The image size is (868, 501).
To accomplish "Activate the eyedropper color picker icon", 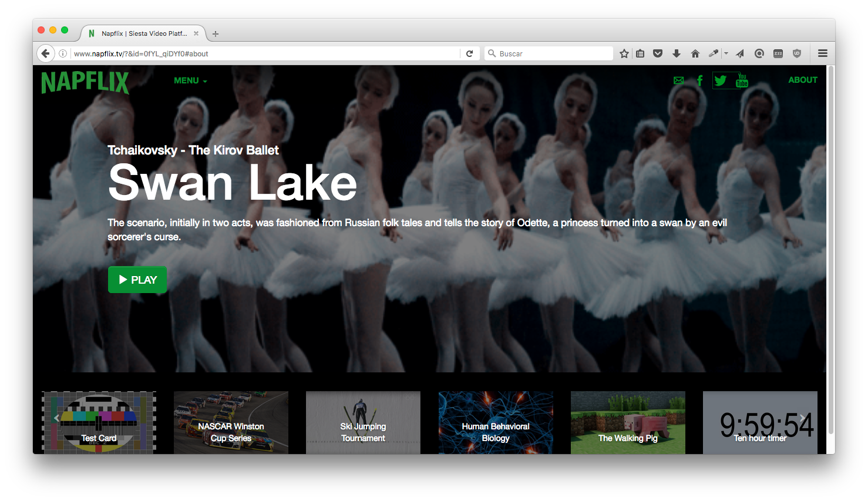I will point(713,53).
